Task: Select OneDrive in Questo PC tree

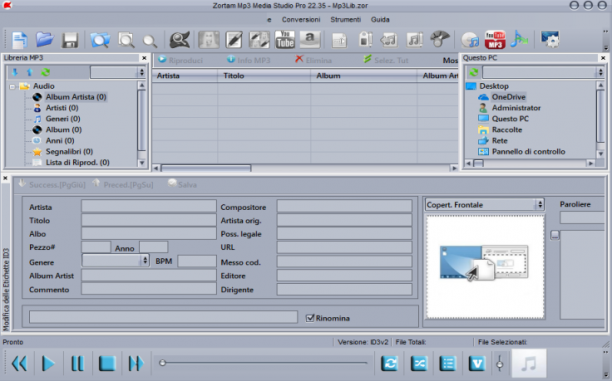Action: pos(508,97)
